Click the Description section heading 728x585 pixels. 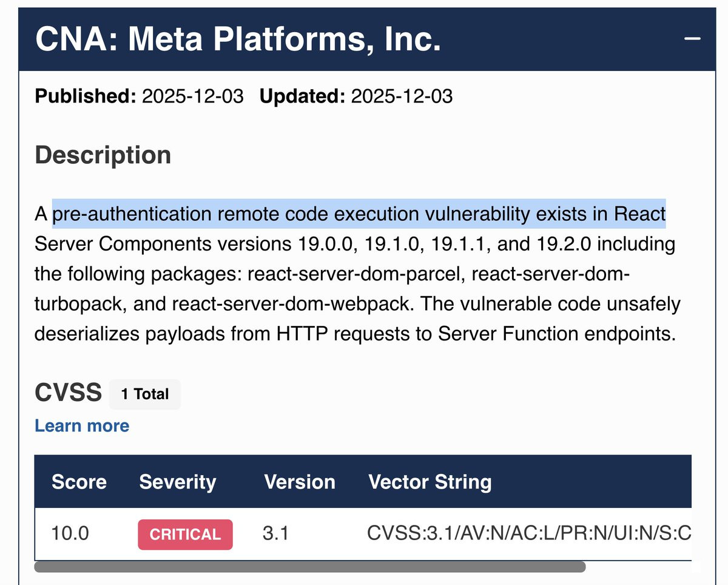tap(103, 155)
